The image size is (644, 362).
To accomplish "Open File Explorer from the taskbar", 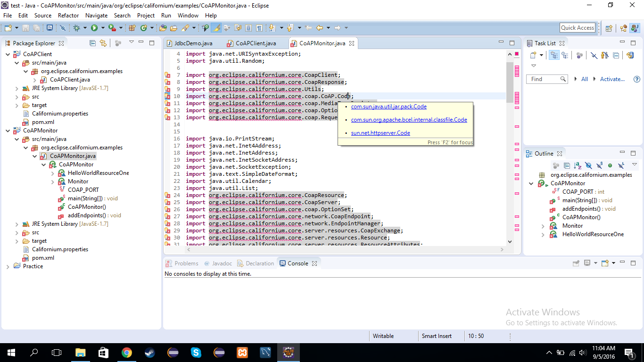I will click(x=80, y=352).
